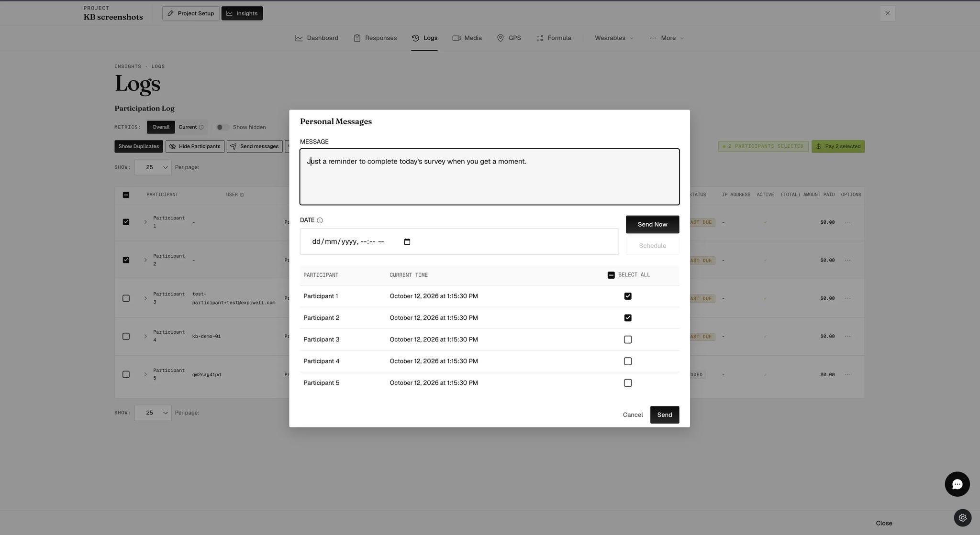
Task: Check Participant 4 in the message dialog
Action: [x=628, y=361]
